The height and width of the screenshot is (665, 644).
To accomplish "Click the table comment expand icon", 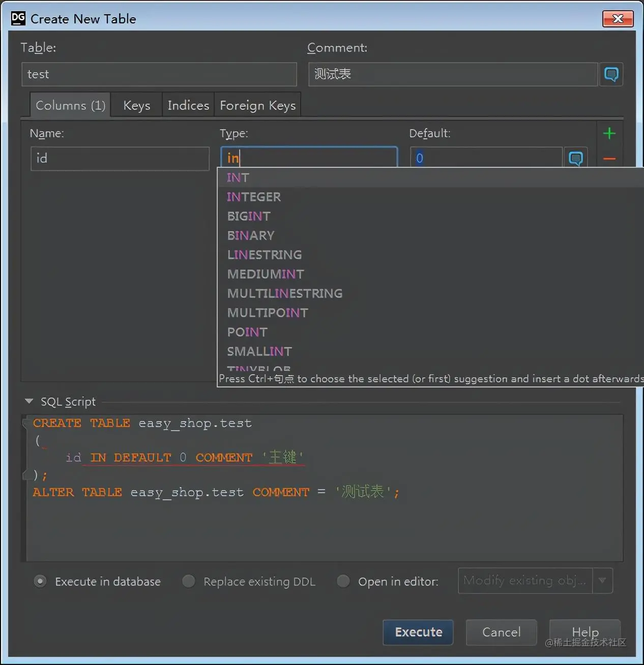I will [611, 74].
